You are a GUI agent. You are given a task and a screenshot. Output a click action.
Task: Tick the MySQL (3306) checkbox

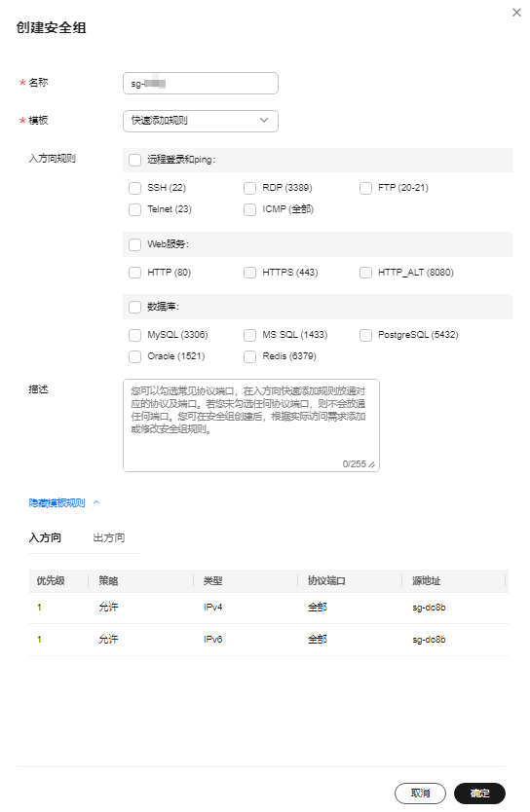pos(134,335)
